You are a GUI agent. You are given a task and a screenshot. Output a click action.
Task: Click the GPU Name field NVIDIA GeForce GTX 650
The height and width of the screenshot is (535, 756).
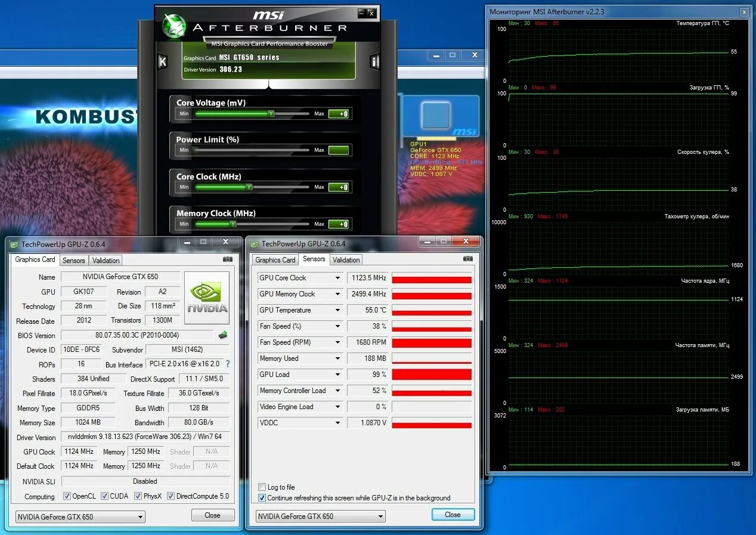click(120, 277)
